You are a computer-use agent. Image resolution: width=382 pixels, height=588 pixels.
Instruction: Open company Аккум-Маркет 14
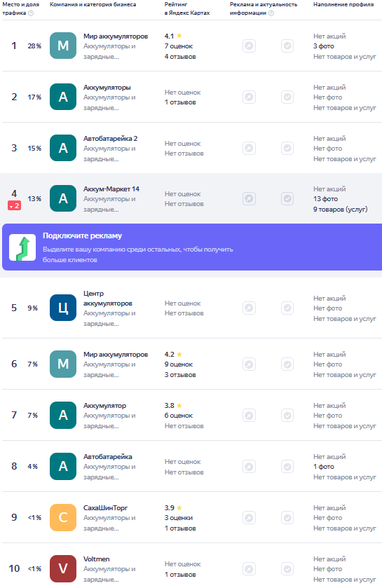point(111,189)
